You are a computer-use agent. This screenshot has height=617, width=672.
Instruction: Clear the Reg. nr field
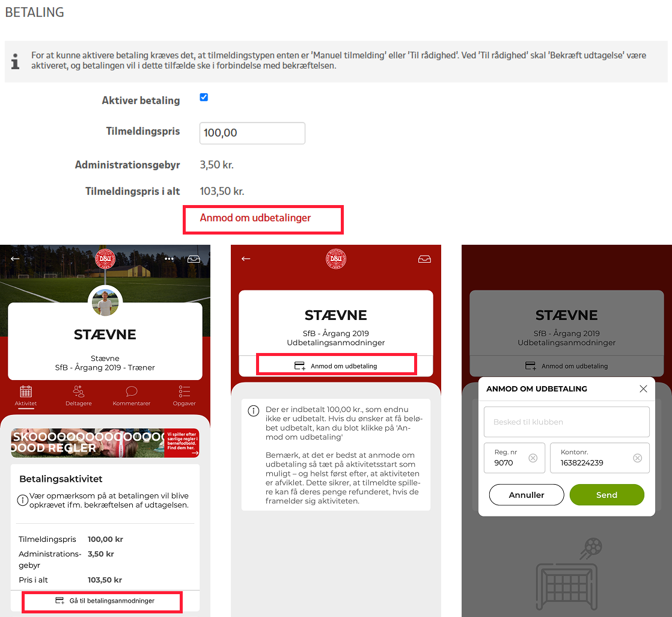click(533, 458)
